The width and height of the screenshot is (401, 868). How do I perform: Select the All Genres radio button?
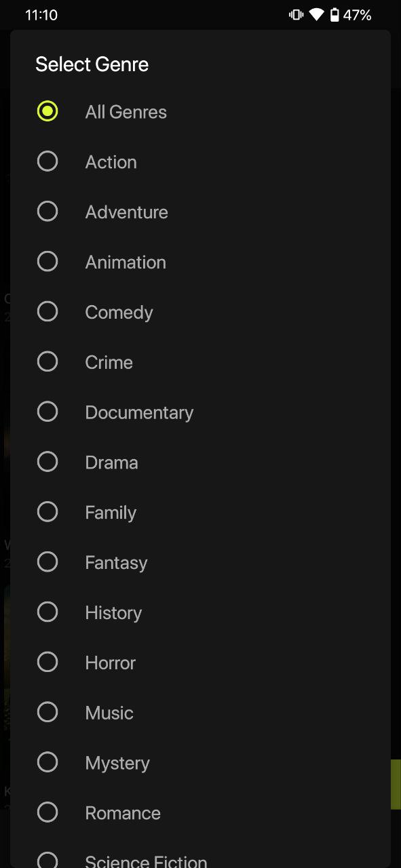point(47,111)
